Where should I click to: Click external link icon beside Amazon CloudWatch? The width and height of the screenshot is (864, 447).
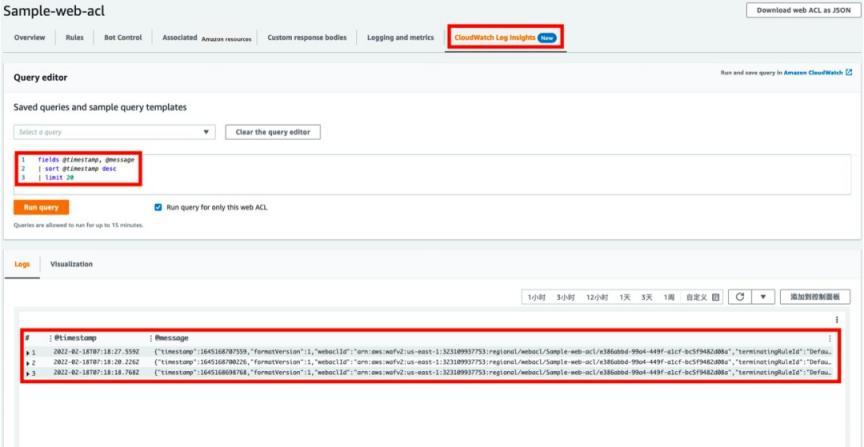pos(849,72)
